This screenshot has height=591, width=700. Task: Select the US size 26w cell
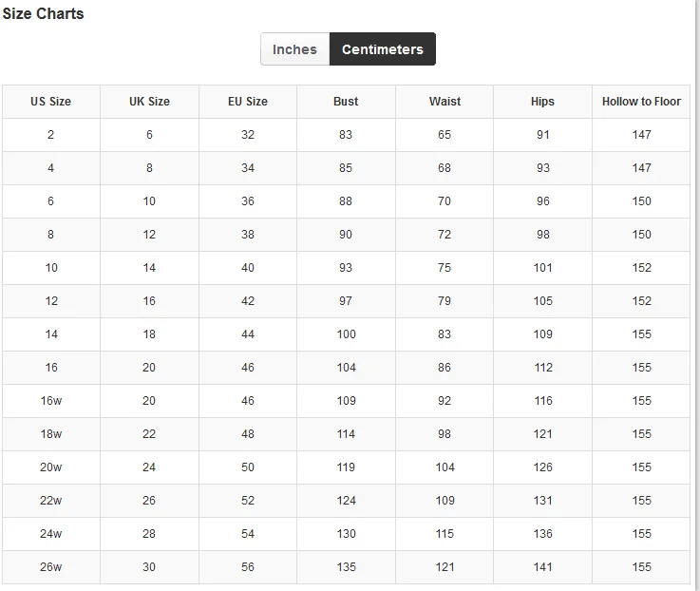[51, 567]
